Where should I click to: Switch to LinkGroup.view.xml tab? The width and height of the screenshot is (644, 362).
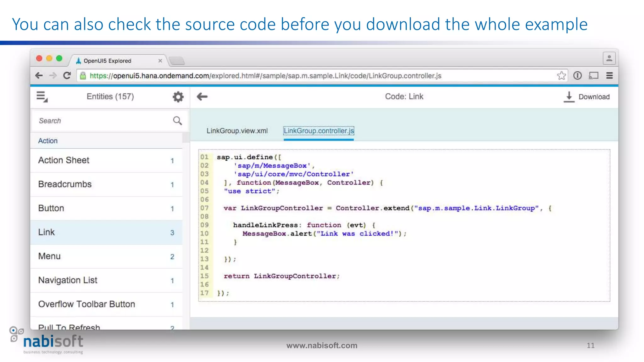coord(237,131)
